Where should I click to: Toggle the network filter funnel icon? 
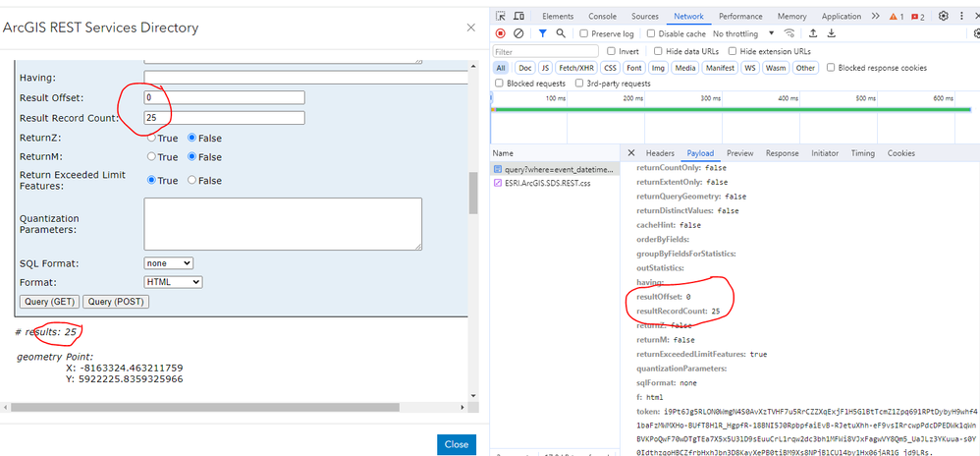coord(542,33)
